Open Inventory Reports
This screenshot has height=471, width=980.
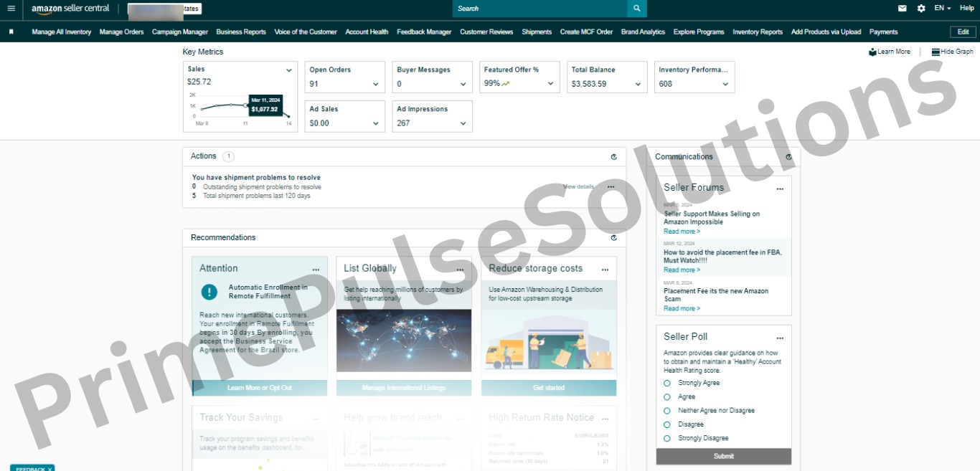click(x=758, y=32)
